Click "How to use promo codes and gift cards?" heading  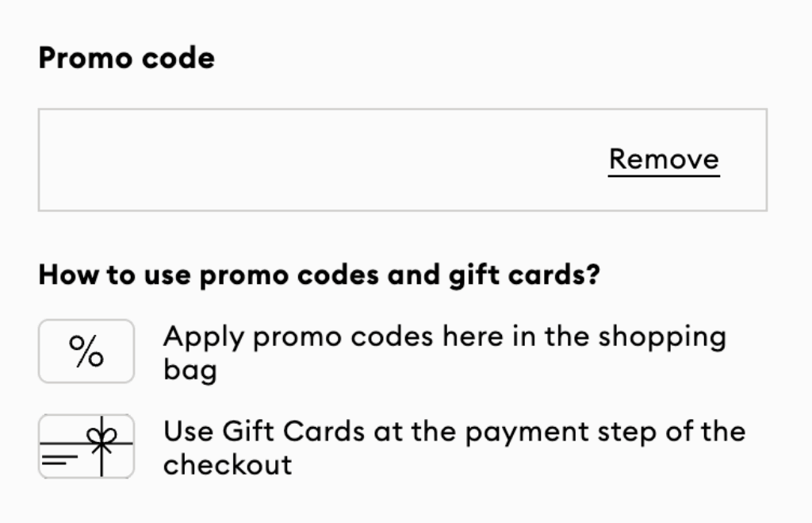[x=319, y=275]
